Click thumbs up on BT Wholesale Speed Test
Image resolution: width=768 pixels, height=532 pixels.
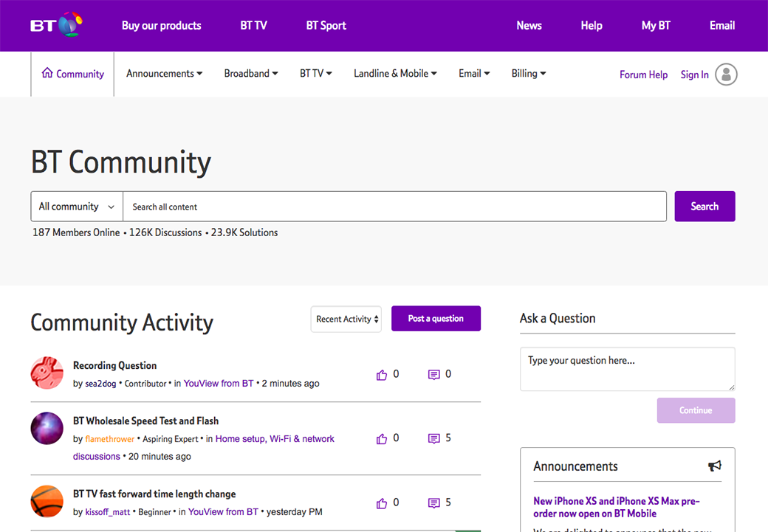pyautogui.click(x=382, y=439)
